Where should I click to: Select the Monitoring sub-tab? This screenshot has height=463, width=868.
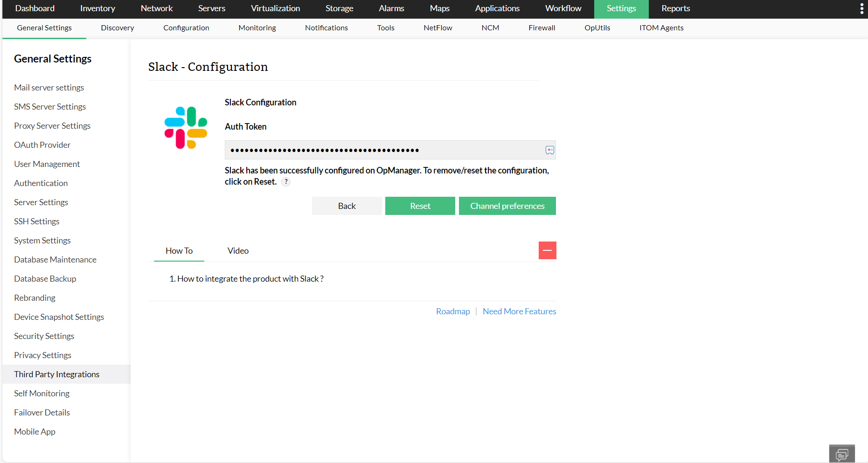[257, 28]
